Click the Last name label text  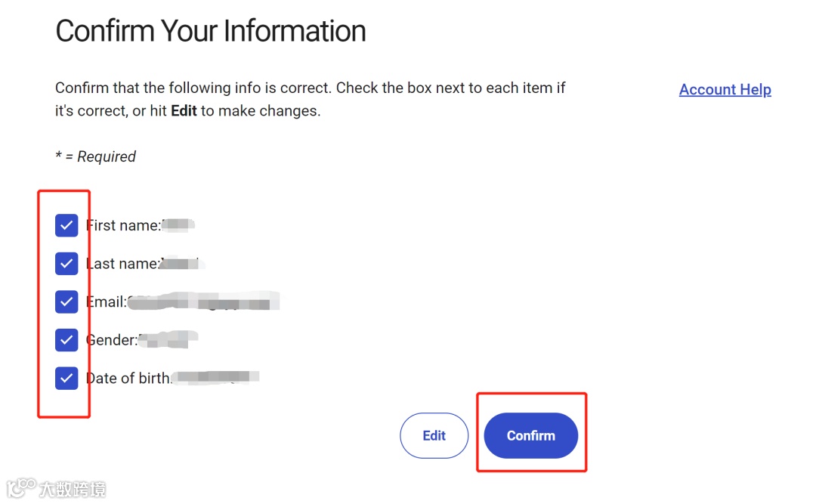[x=123, y=264]
